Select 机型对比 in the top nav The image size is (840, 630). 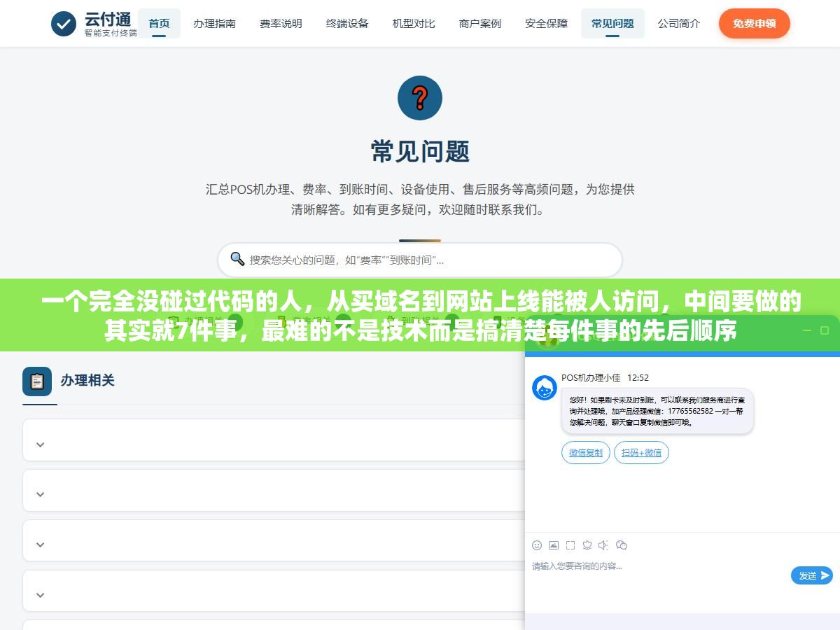click(414, 24)
